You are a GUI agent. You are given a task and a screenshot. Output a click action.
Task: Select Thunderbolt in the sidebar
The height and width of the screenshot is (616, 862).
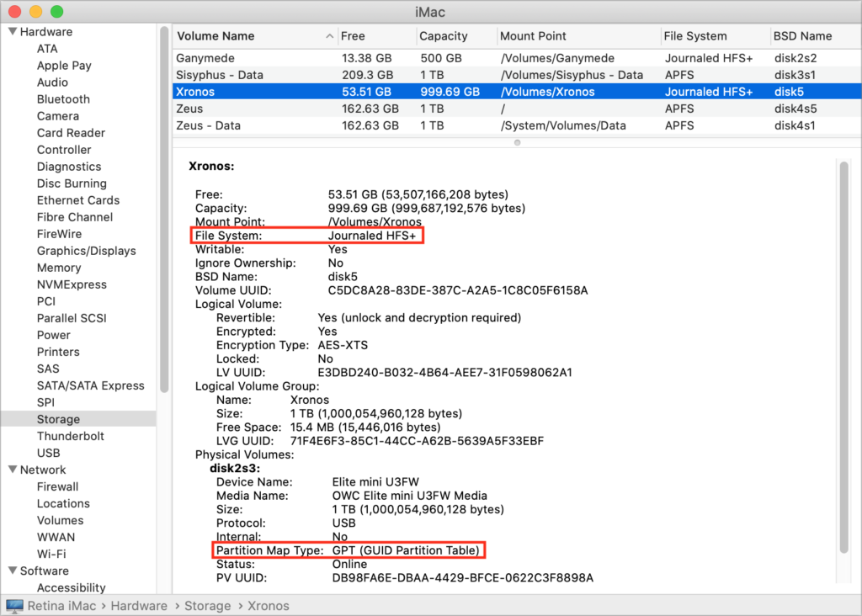[x=70, y=436]
